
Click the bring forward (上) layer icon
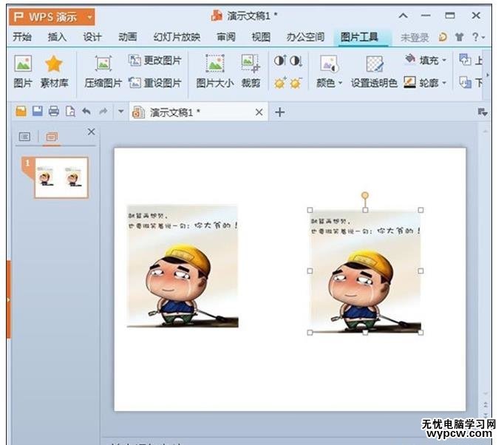pyautogui.click(x=465, y=60)
